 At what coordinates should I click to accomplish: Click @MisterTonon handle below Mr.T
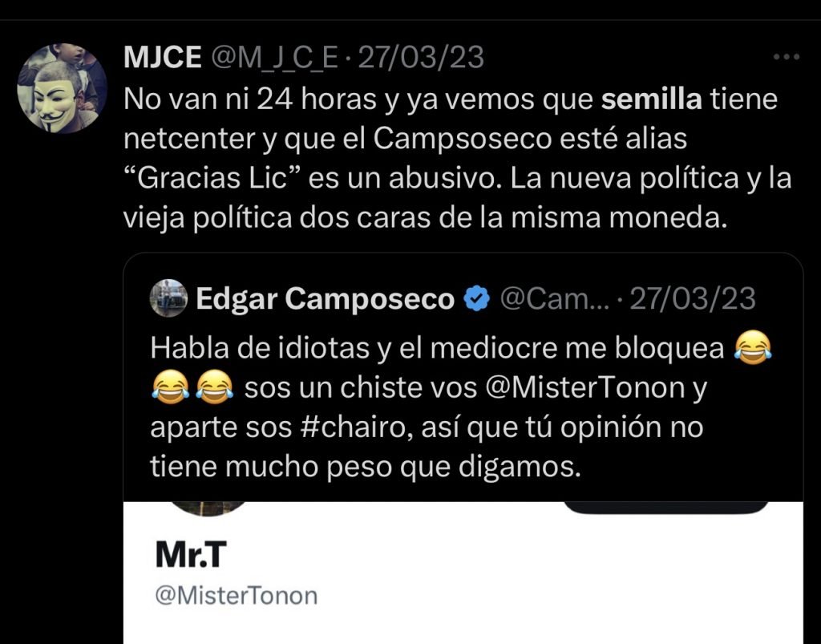pos(234,596)
